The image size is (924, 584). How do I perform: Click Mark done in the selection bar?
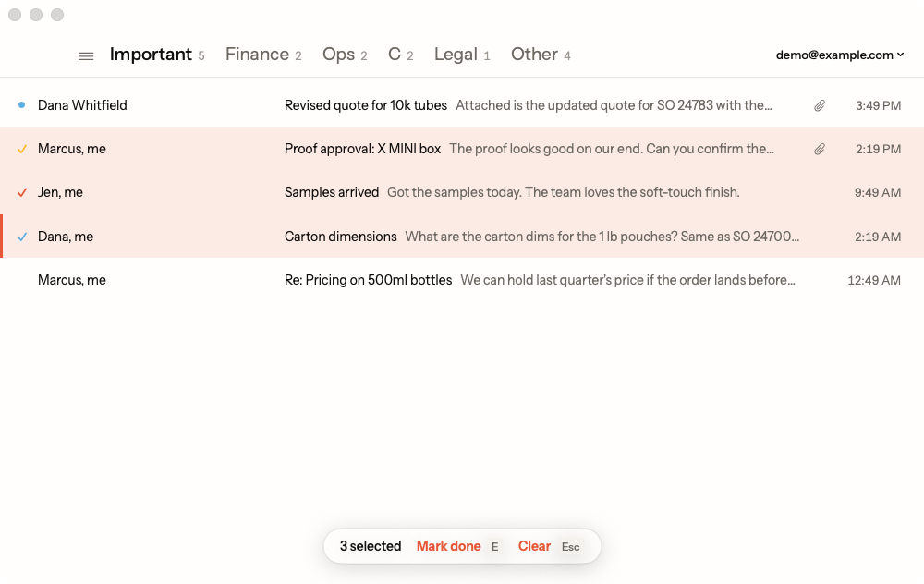(448, 546)
